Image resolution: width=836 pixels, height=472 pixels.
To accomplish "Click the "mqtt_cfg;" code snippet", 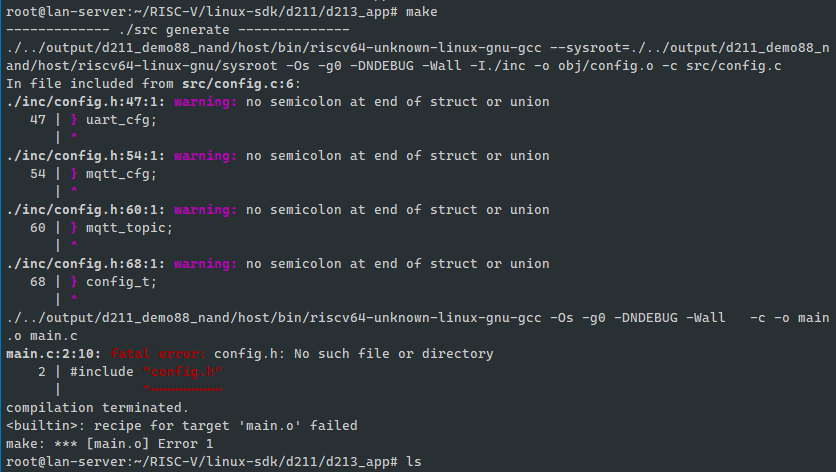I will (121, 173).
